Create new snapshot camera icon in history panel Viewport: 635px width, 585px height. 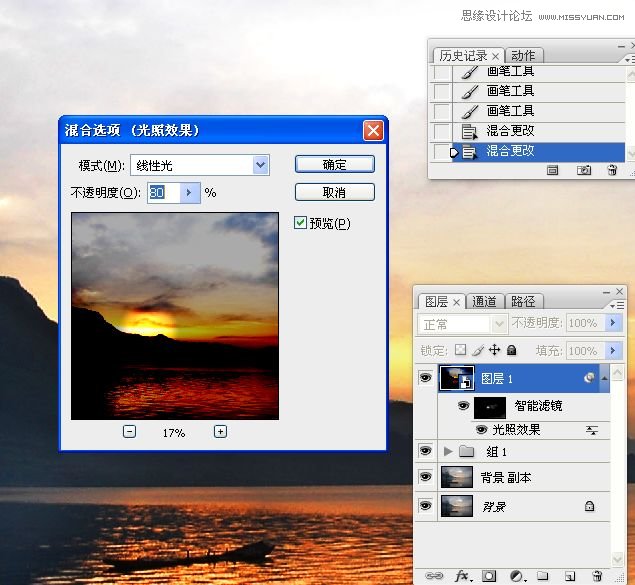click(584, 170)
